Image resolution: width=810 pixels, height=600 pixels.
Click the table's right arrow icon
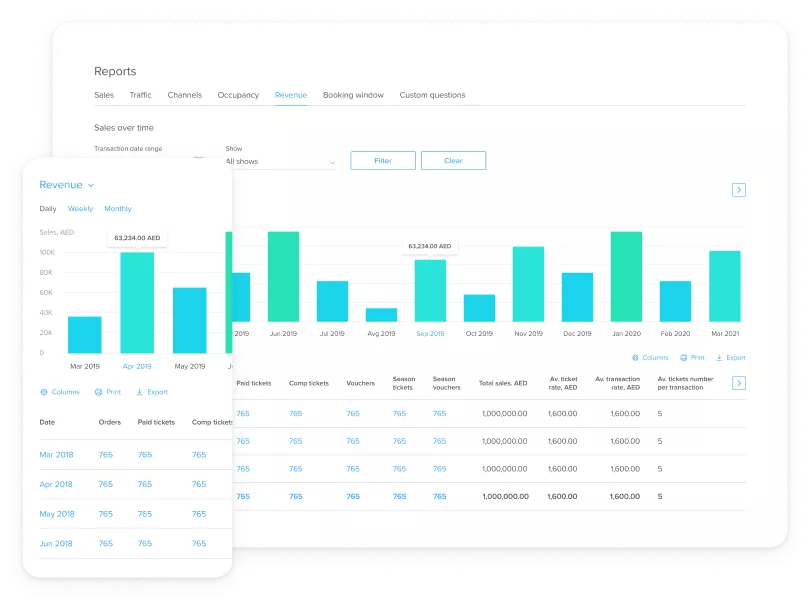[x=739, y=383]
